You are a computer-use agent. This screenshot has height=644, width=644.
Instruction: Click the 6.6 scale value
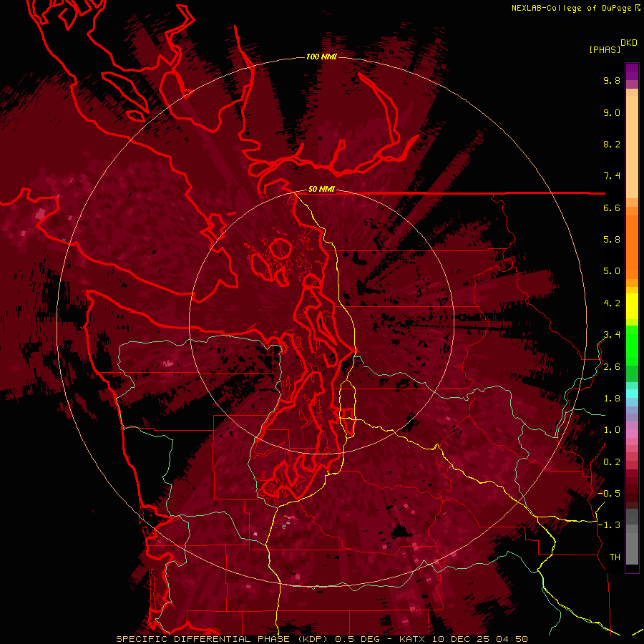point(612,208)
